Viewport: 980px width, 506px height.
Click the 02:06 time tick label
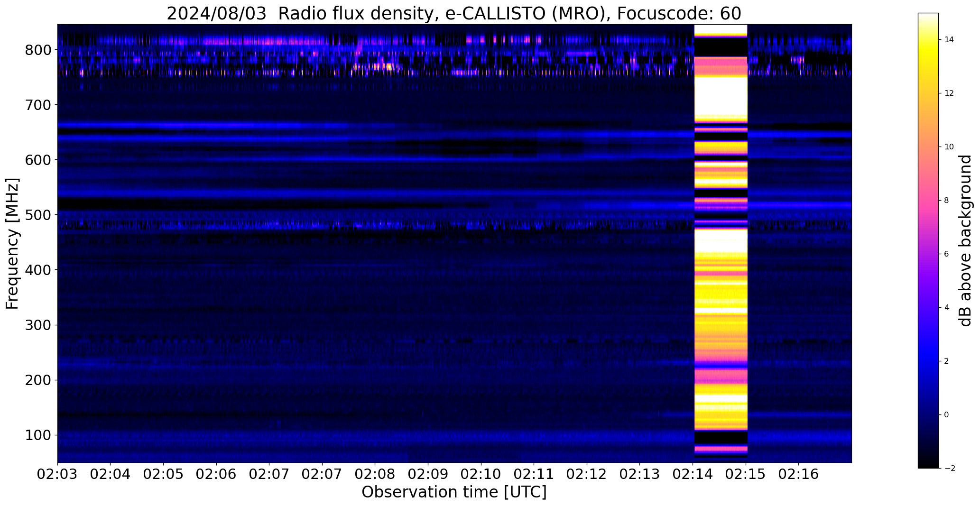click(x=217, y=474)
